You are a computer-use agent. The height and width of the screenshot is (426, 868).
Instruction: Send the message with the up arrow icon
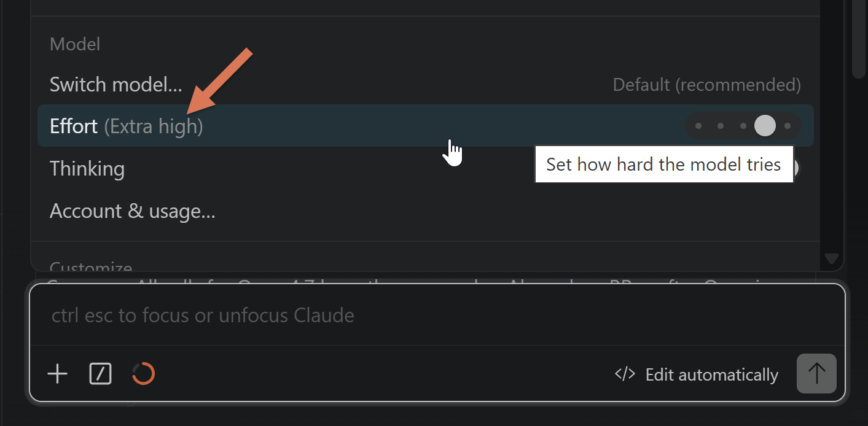click(816, 373)
